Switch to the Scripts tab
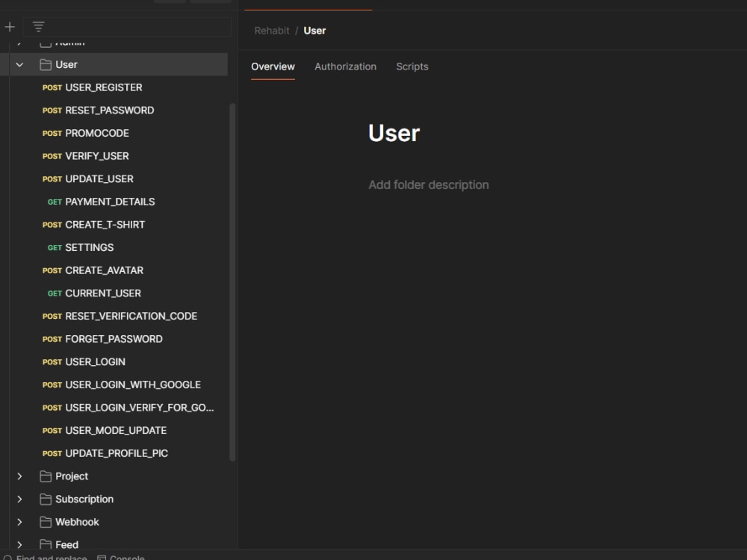Image resolution: width=747 pixels, height=560 pixels. tap(412, 66)
